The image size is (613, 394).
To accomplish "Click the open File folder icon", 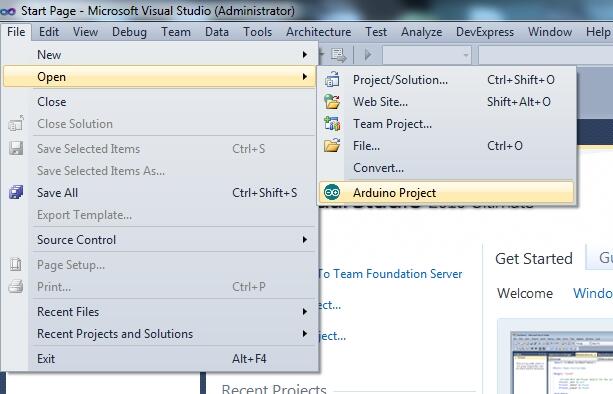I will pyautogui.click(x=332, y=146).
